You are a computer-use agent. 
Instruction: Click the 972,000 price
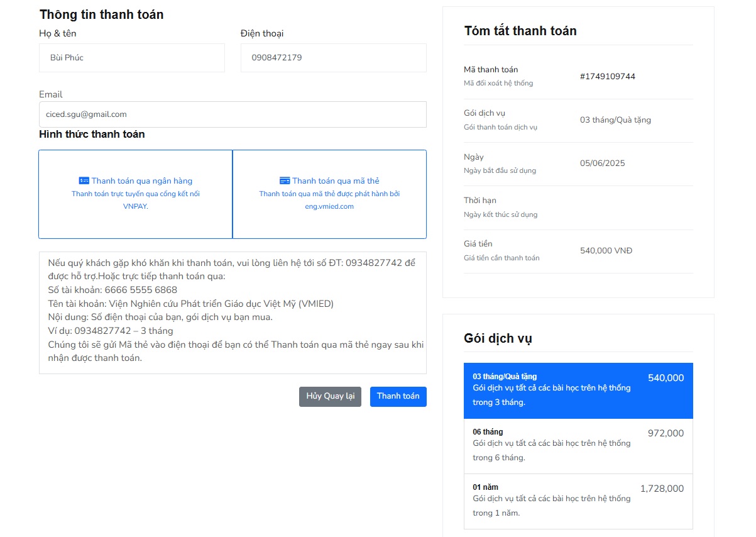click(x=666, y=433)
